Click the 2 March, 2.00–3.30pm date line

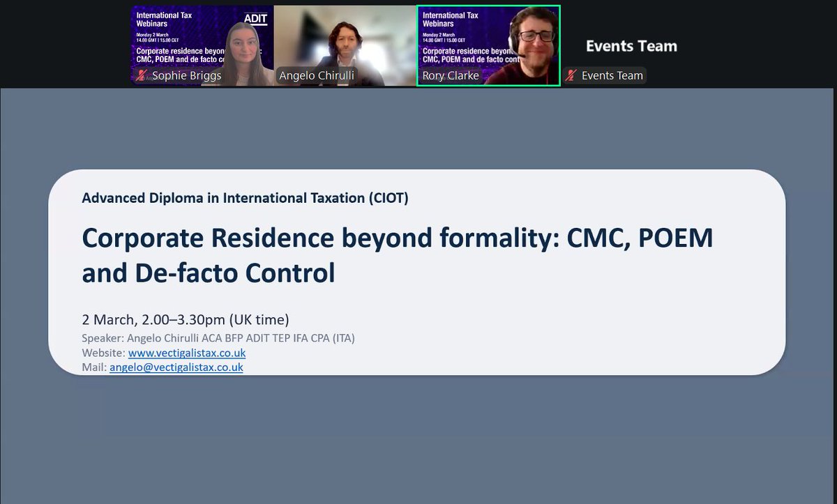click(186, 320)
